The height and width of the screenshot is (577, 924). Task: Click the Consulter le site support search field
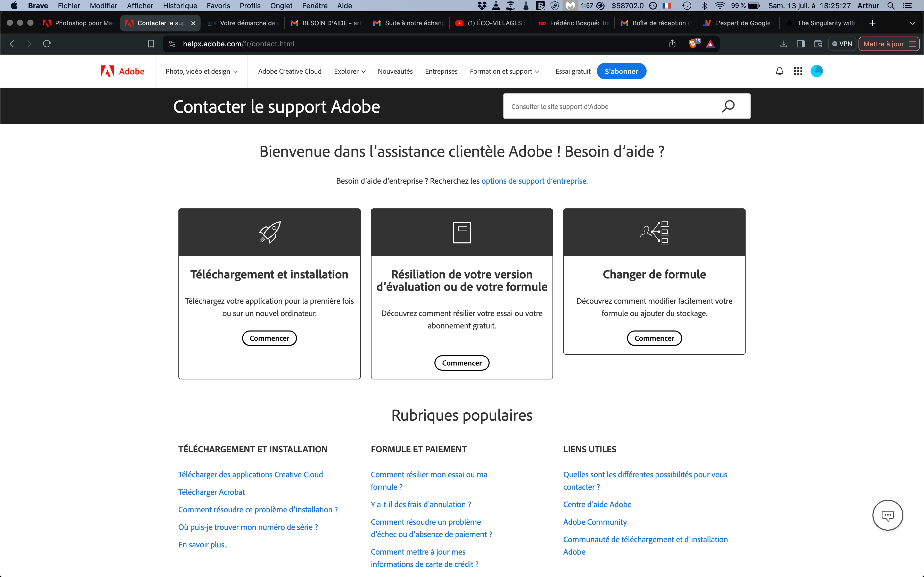click(x=605, y=106)
